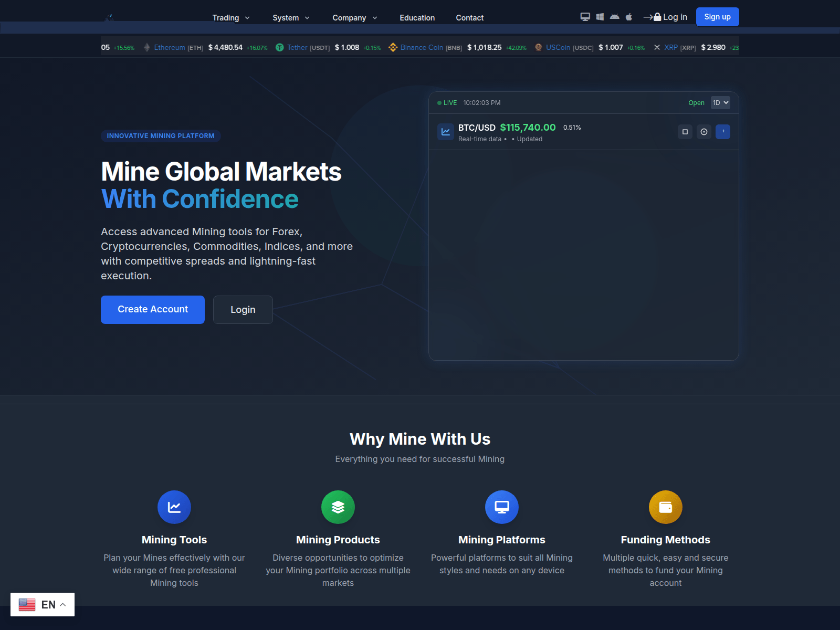The image size is (840, 630).
Task: Click the Create Account button
Action: (153, 310)
